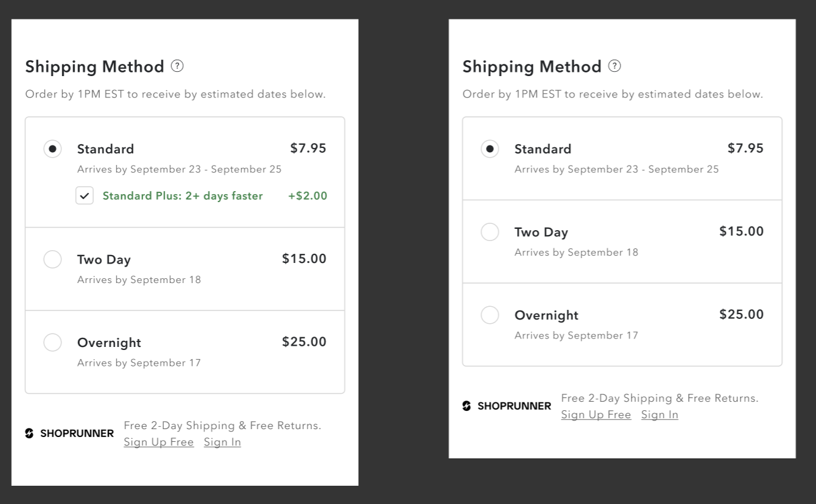This screenshot has width=816, height=504.
Task: Click the ShopRunner logo in left panel
Action: click(69, 433)
